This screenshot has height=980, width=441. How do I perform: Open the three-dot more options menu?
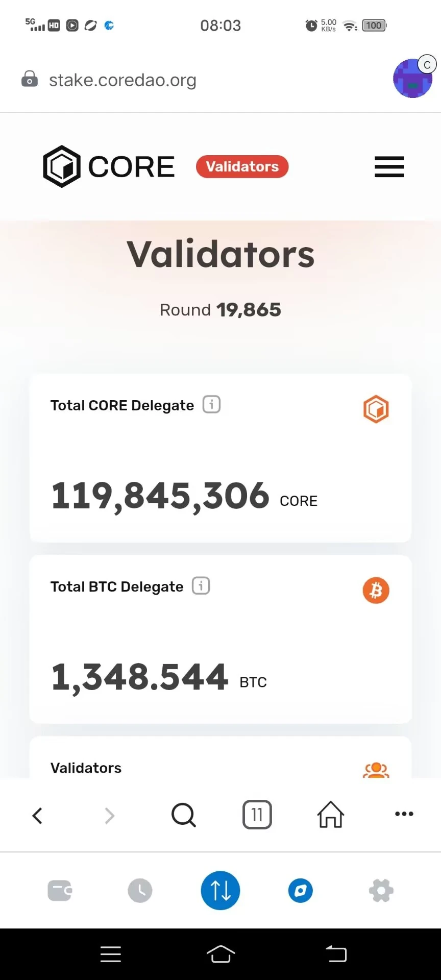pos(404,814)
